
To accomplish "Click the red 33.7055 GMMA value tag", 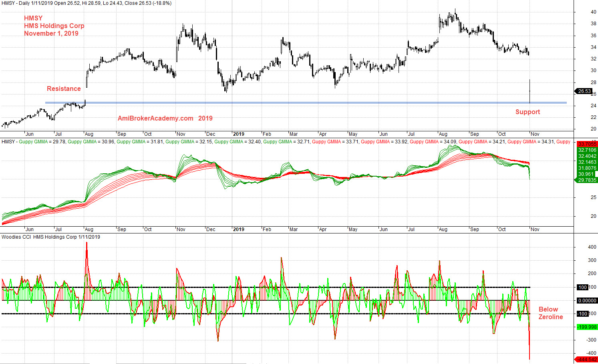I will coord(587,144).
